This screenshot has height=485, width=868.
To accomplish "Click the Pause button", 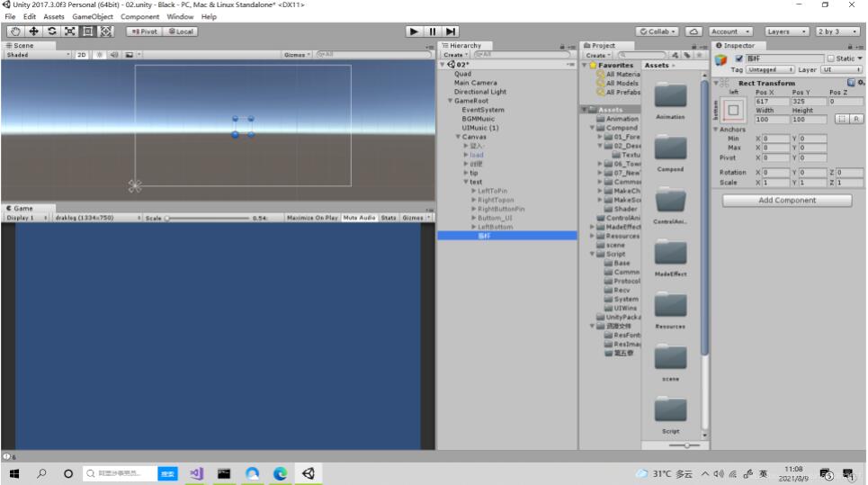I will point(433,31).
